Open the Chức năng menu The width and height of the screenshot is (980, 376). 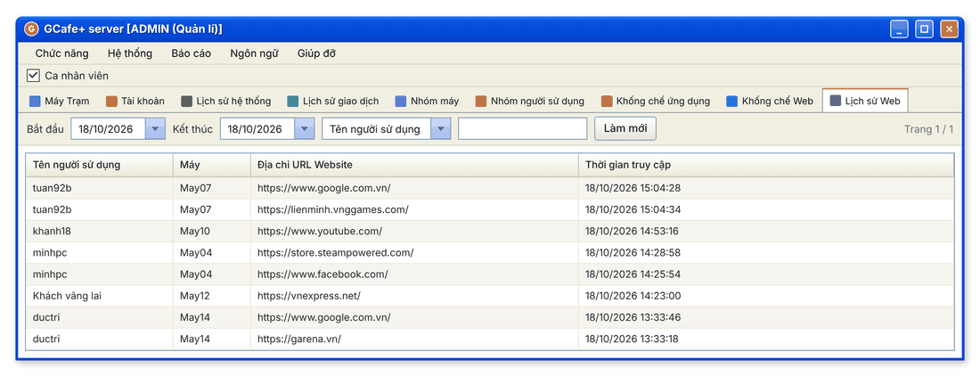pos(61,53)
